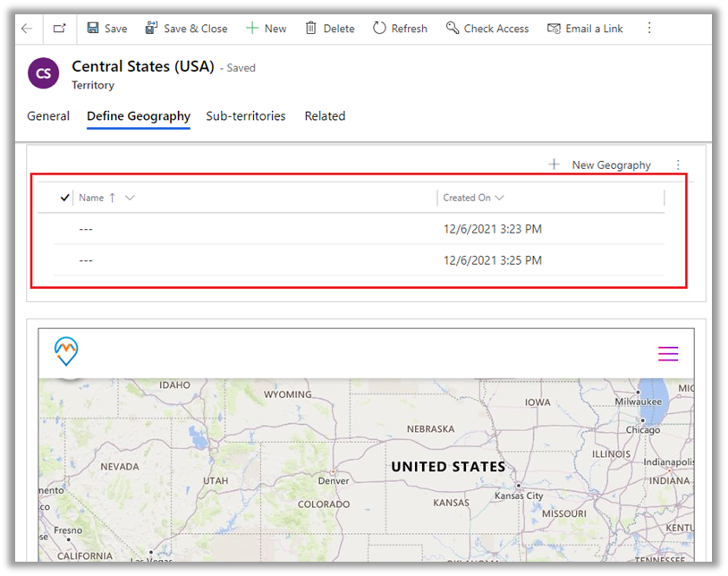728x576 pixels.
Task: Open the map hamburger menu
Action: (x=668, y=354)
